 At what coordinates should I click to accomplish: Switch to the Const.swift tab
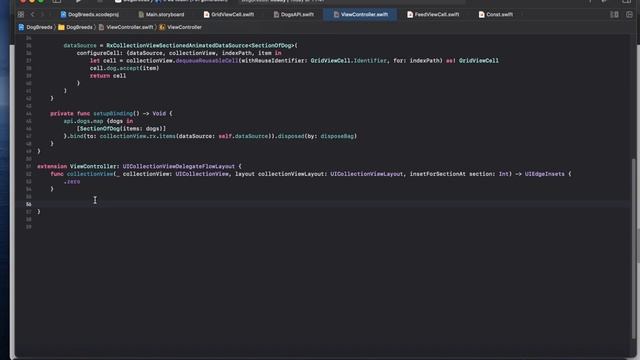pos(496,14)
